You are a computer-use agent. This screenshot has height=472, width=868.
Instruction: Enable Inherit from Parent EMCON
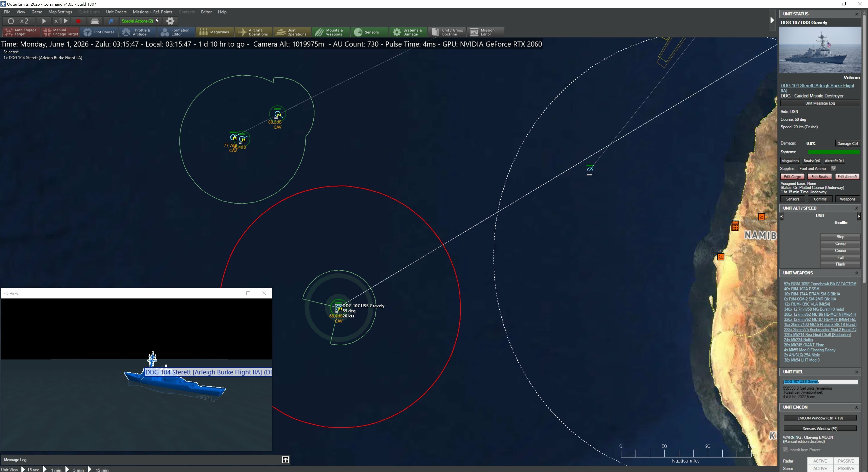coord(785,449)
